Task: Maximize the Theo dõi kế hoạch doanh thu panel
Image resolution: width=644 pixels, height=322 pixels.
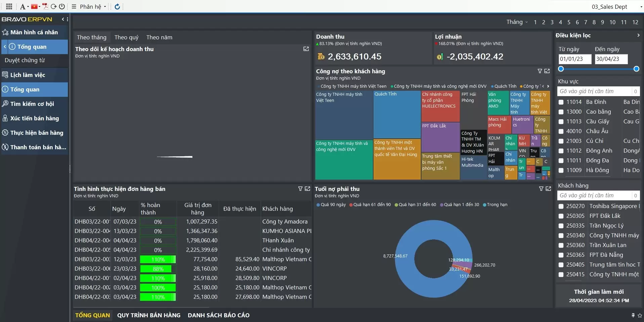Action: 306,49
